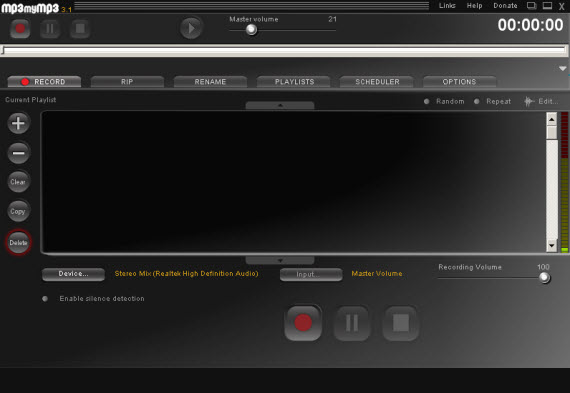This screenshot has height=393, width=570.
Task: Switch to the RIP tab
Action: pos(127,81)
